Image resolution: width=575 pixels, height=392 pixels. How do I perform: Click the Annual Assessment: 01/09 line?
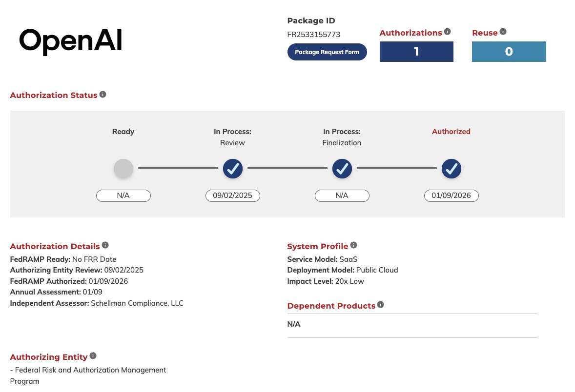coord(56,293)
